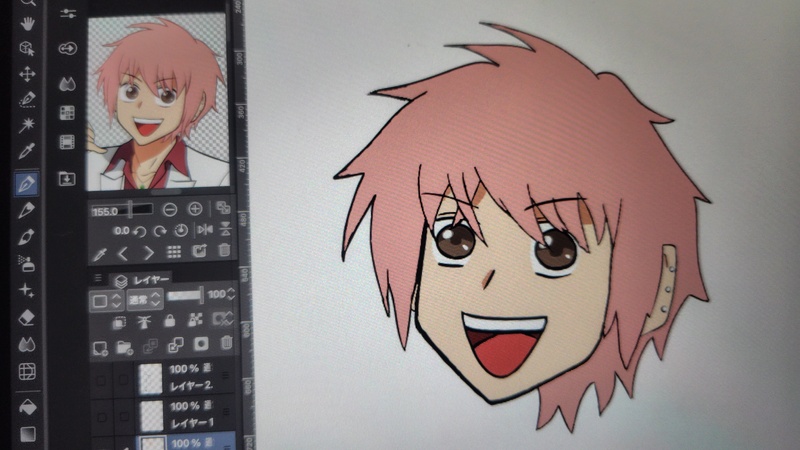The width and height of the screenshot is (800, 450).
Task: Transfer to lower layer icon
Action: coord(151,346)
